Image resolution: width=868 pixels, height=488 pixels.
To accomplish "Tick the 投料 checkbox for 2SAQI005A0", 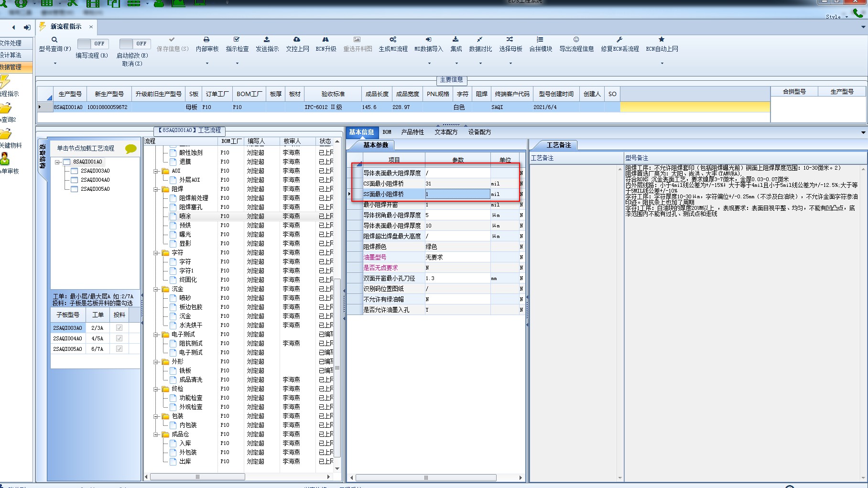I will pyautogui.click(x=119, y=349).
